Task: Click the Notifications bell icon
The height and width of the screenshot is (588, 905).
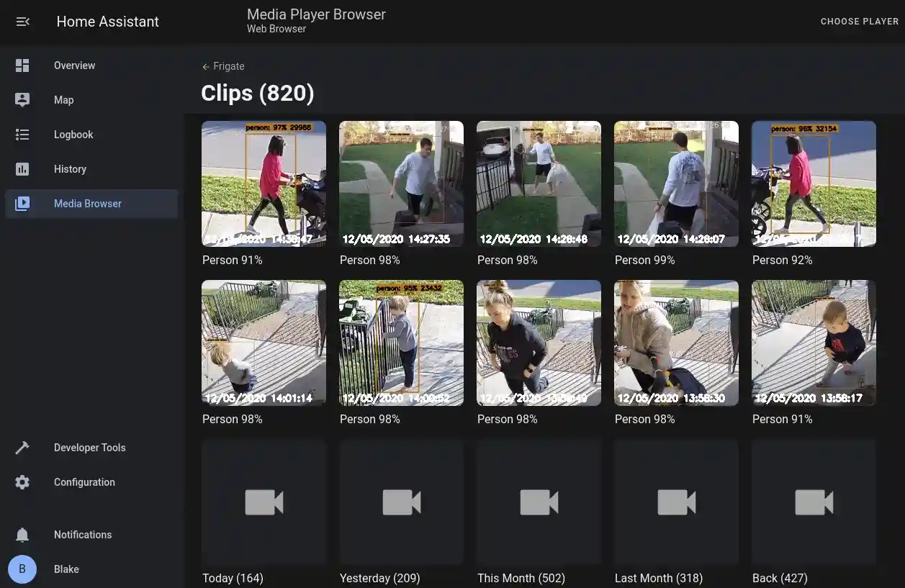Action: tap(22, 535)
